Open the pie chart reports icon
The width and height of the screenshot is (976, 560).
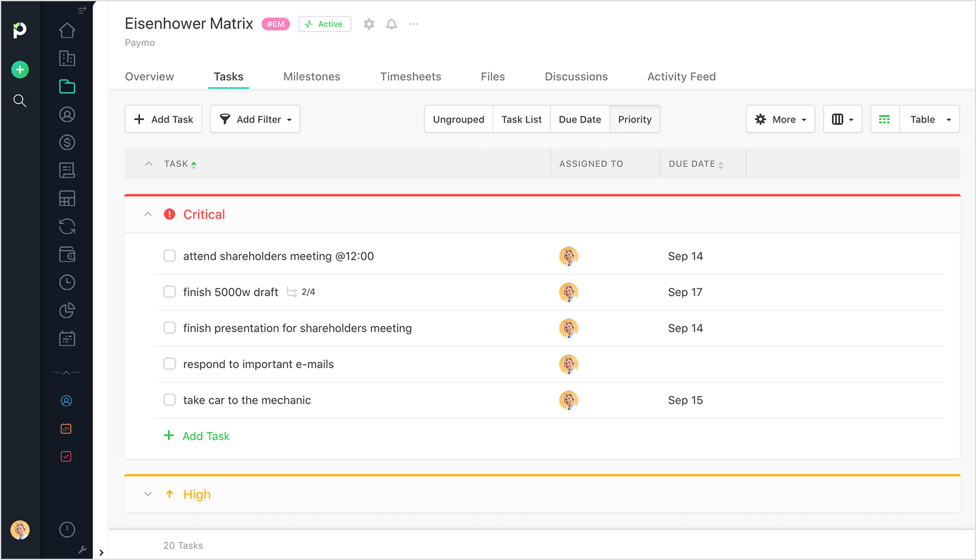pyautogui.click(x=67, y=310)
